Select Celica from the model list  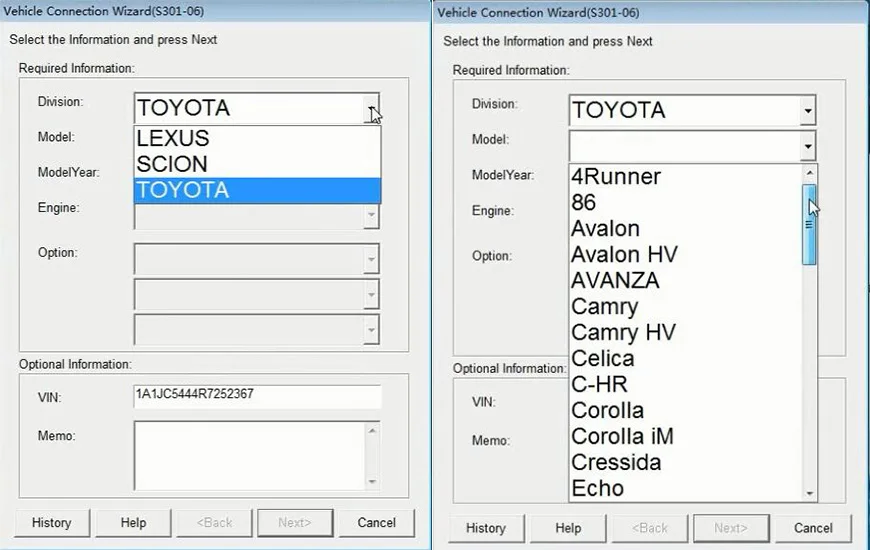pos(686,359)
